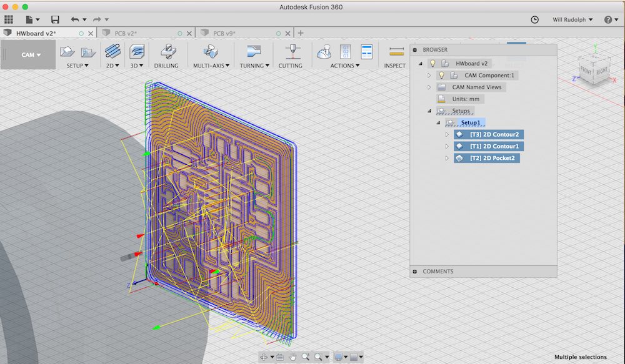Start the Simulate toolpath icon
625x364 pixels.
[324, 52]
